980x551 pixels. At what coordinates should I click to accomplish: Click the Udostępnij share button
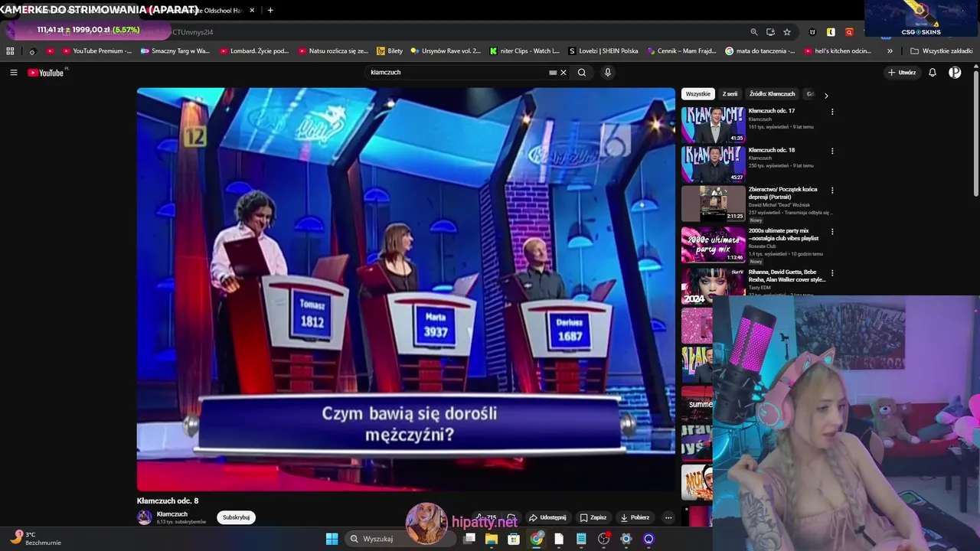[x=547, y=517]
